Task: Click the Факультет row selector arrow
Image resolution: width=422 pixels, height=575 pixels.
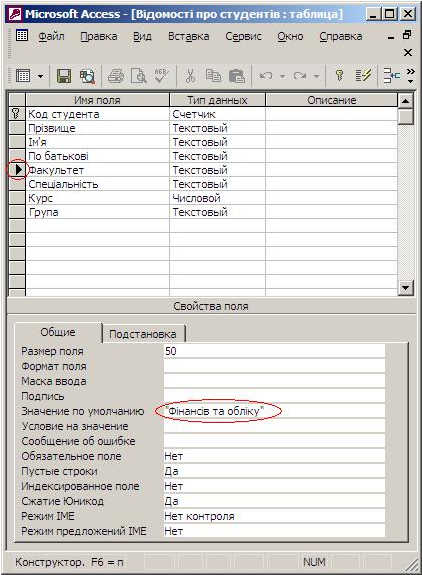Action: (17, 170)
